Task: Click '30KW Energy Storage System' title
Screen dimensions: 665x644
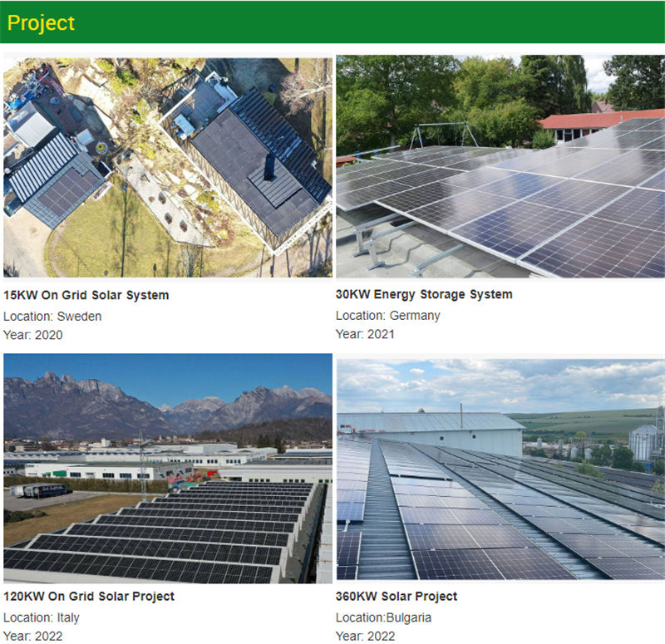Action: tap(424, 294)
